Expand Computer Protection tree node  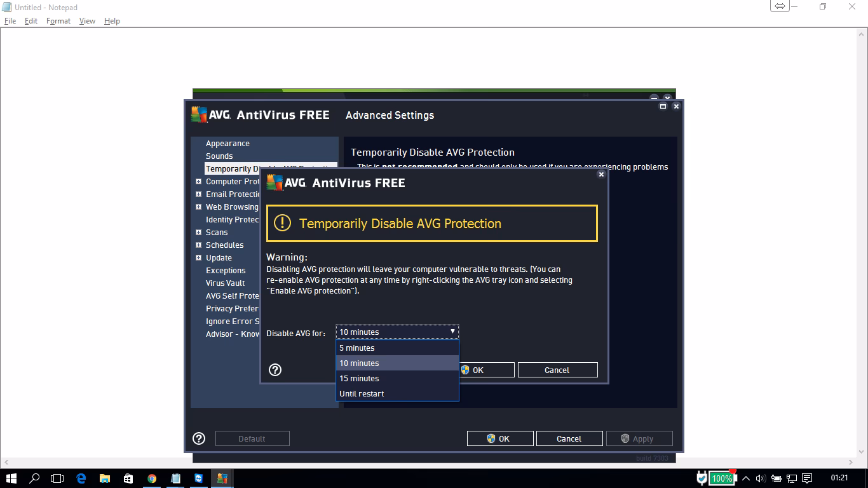coord(198,182)
